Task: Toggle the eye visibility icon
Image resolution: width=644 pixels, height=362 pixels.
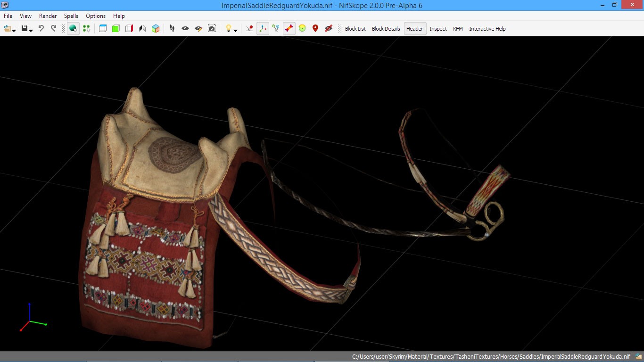Action: click(185, 29)
